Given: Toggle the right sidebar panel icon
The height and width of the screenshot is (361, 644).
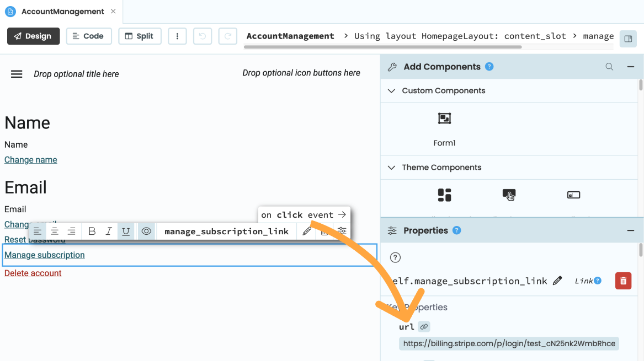Looking at the screenshot, I should point(627,39).
